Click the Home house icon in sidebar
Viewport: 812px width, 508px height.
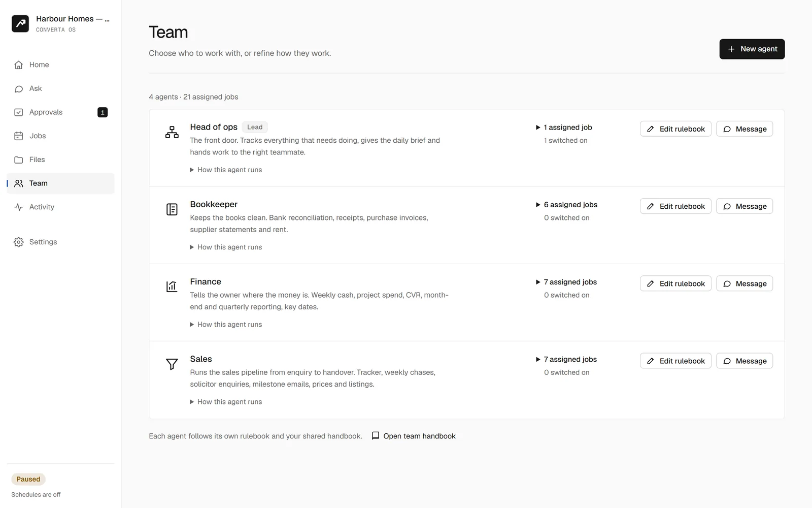pyautogui.click(x=19, y=65)
